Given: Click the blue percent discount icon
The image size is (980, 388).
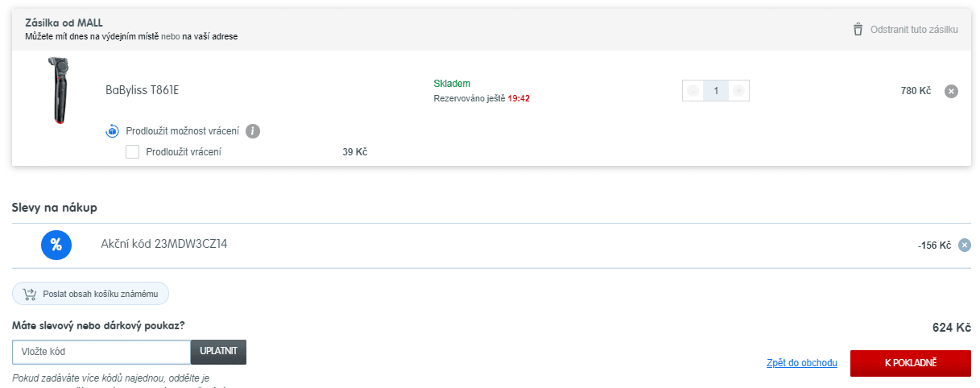Looking at the screenshot, I should point(56,246).
